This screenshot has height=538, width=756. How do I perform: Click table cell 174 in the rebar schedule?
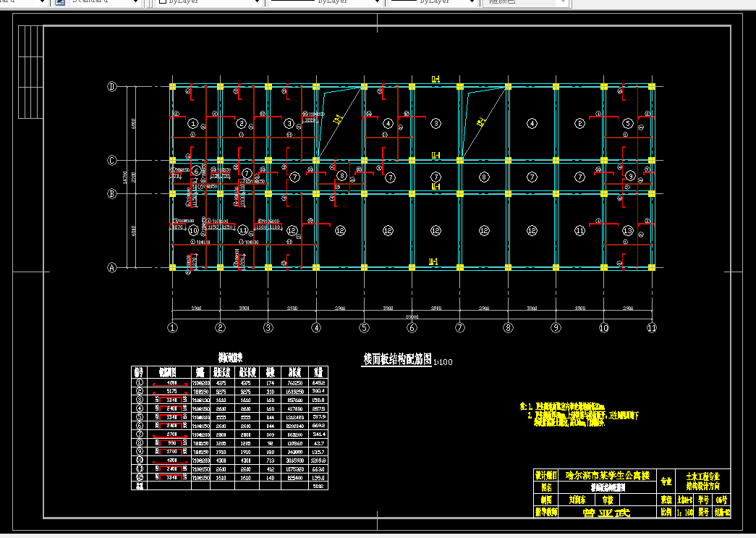point(270,382)
